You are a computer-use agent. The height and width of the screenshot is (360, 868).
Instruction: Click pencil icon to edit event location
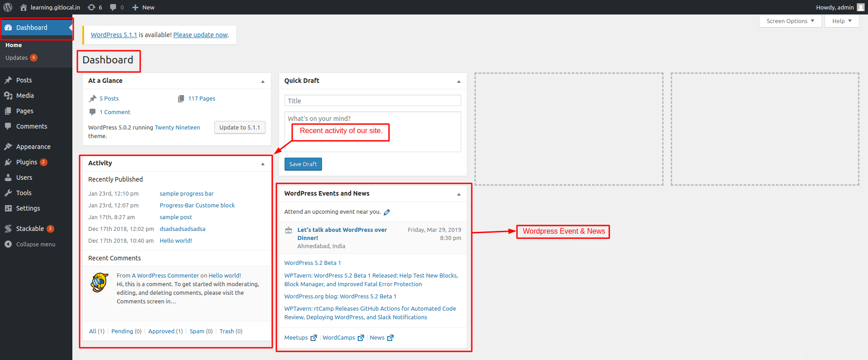point(387,212)
